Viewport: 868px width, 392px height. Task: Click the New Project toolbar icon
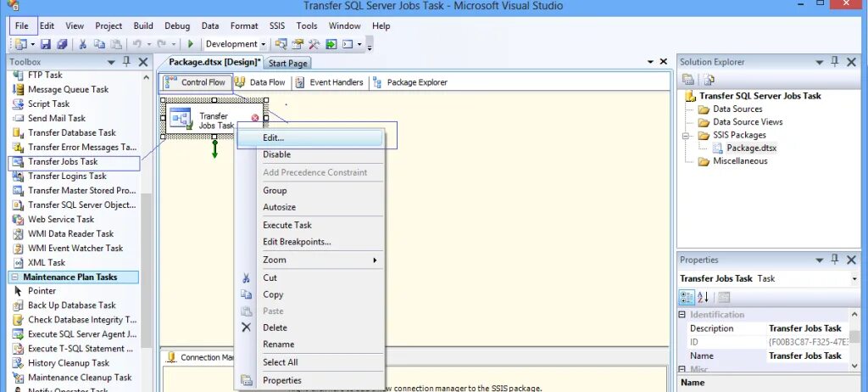click(21, 44)
